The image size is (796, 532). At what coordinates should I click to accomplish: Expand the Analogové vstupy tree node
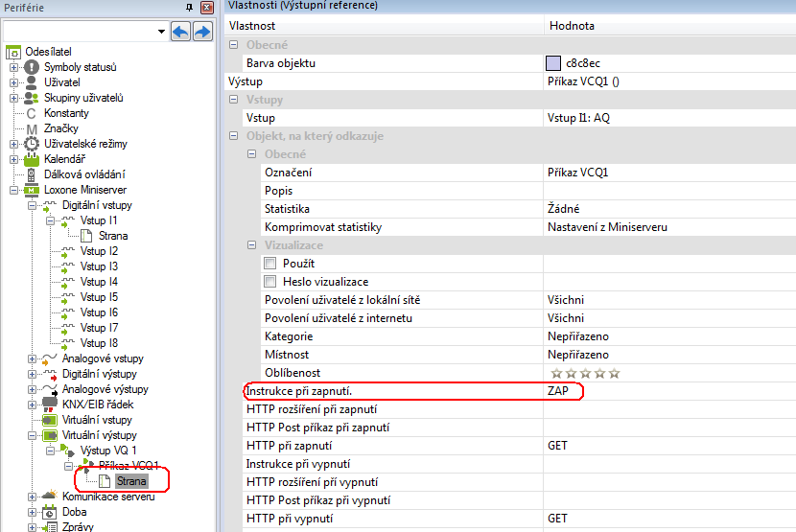click(x=32, y=359)
